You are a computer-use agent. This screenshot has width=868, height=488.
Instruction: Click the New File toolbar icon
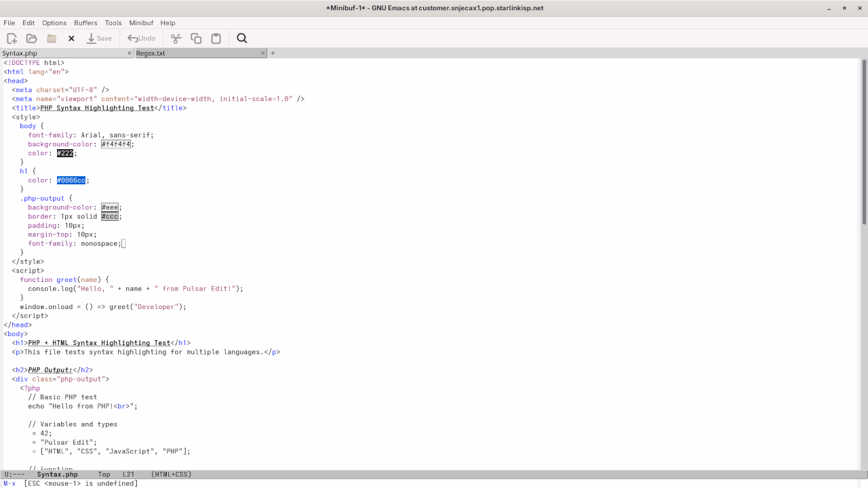click(x=12, y=39)
